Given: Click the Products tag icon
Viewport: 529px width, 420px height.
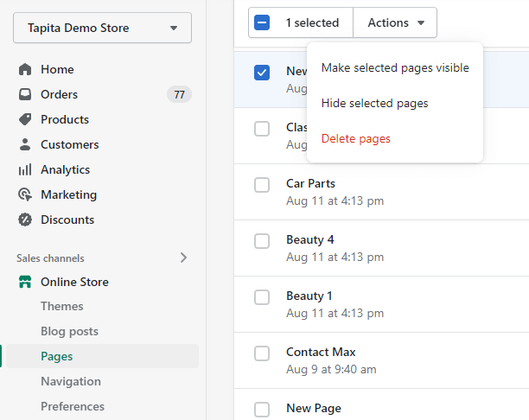Looking at the screenshot, I should point(25,119).
